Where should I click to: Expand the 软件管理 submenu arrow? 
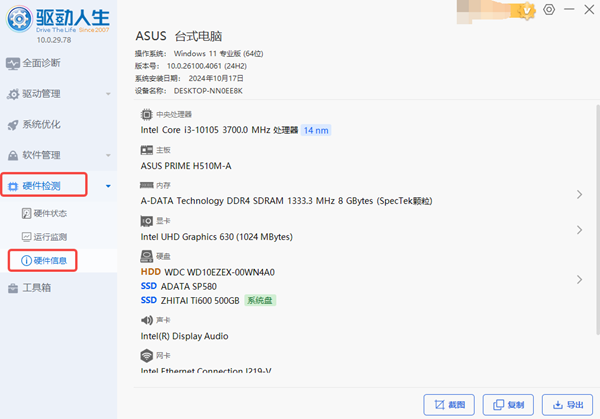[107, 155]
